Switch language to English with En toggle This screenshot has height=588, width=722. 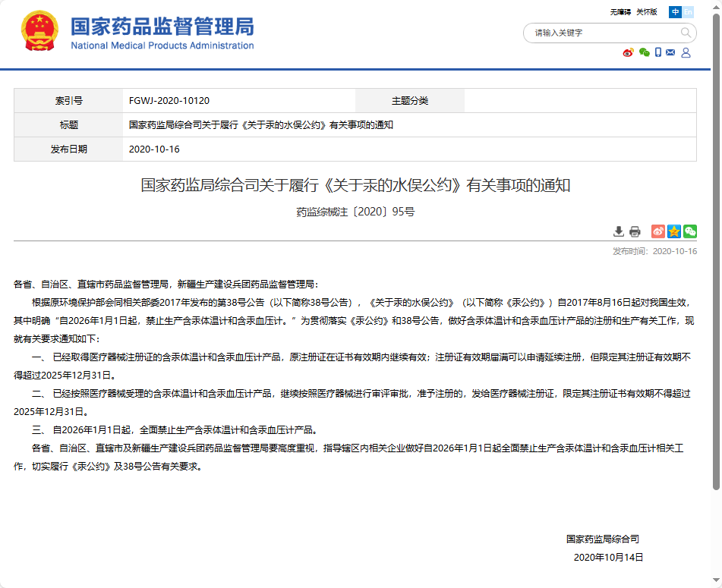coord(688,12)
